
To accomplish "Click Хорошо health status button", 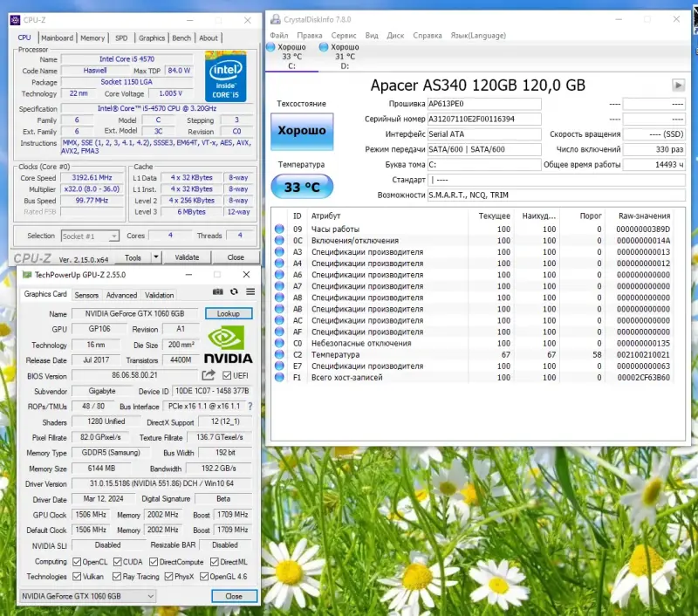I will tap(302, 131).
